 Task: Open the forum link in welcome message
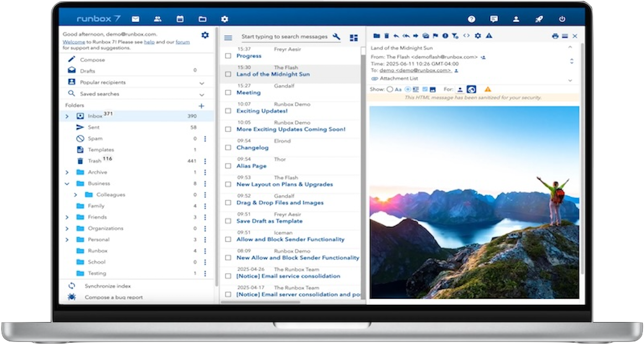[183, 42]
